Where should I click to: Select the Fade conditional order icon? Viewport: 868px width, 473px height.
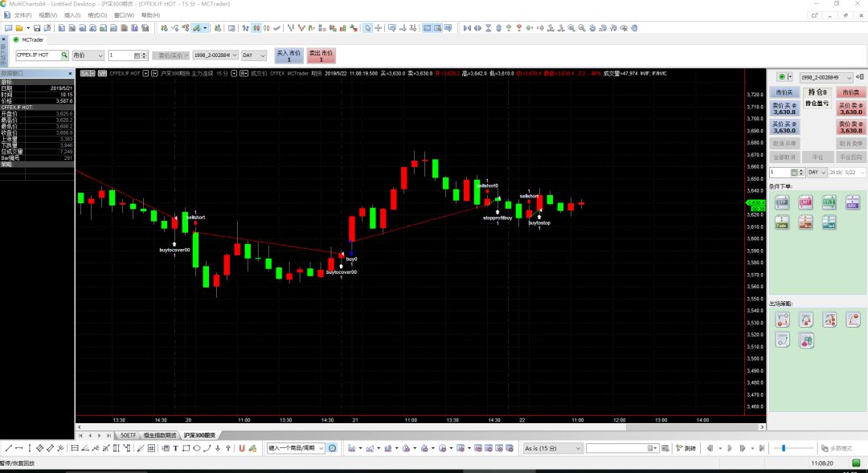(x=782, y=222)
